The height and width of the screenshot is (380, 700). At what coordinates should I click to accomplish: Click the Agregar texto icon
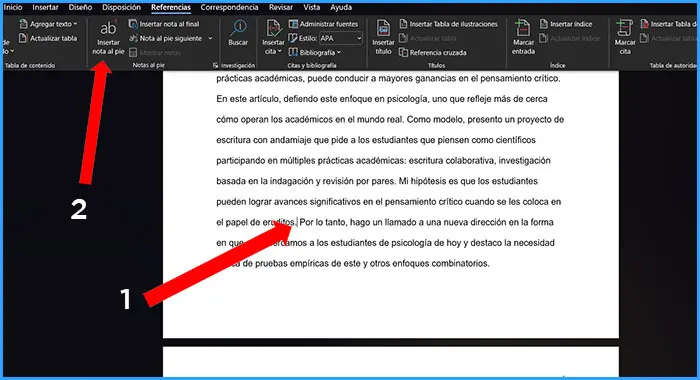[23, 24]
